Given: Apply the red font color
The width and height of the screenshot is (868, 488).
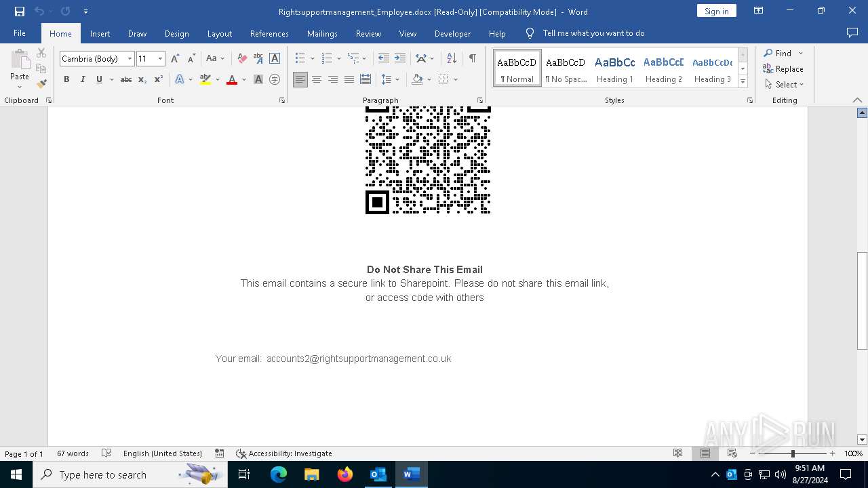Looking at the screenshot, I should [x=232, y=79].
